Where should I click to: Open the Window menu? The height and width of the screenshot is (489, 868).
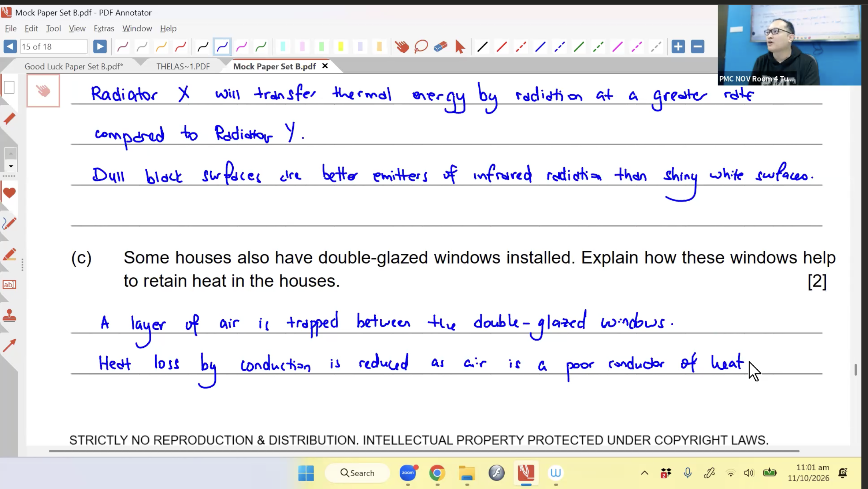[137, 28]
